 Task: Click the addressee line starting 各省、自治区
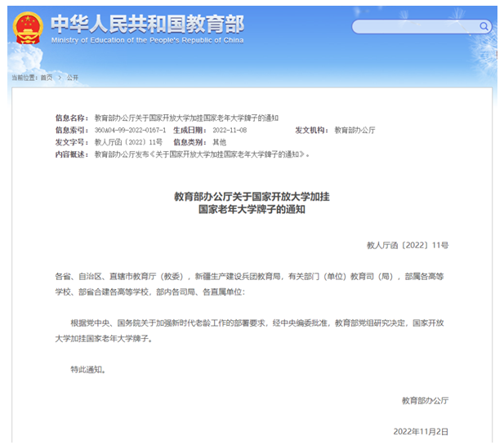click(249, 277)
